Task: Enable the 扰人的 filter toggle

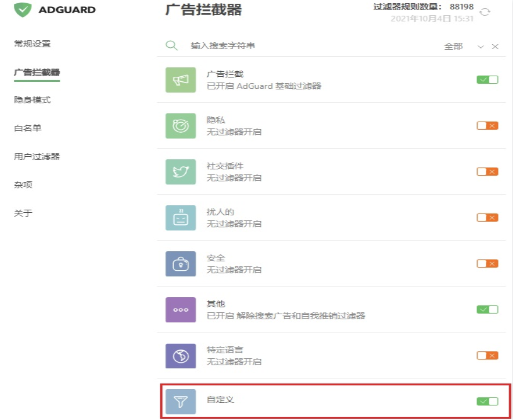Action: pyautogui.click(x=488, y=218)
